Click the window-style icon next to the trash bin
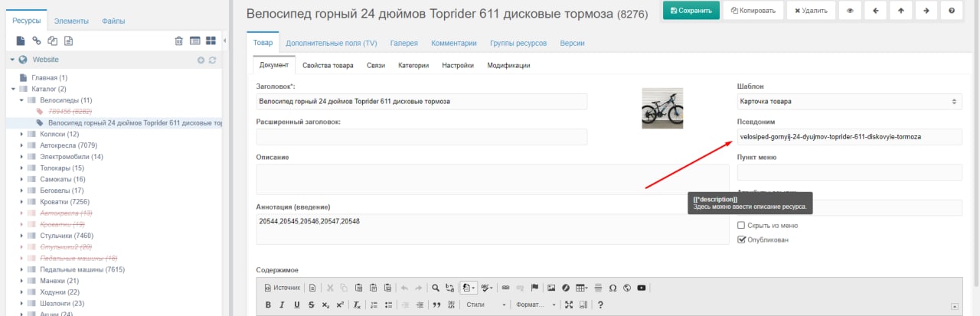The height and width of the screenshot is (316, 980). [x=194, y=40]
